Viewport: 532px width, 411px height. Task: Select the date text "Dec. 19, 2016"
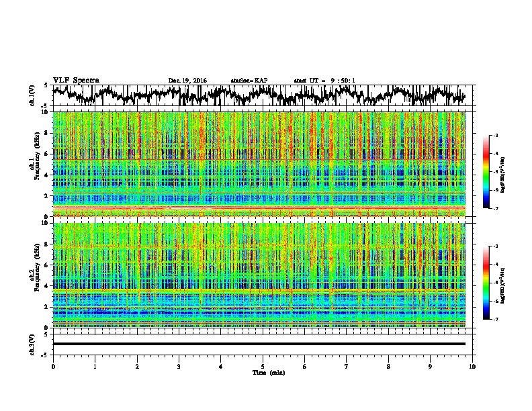click(x=187, y=81)
